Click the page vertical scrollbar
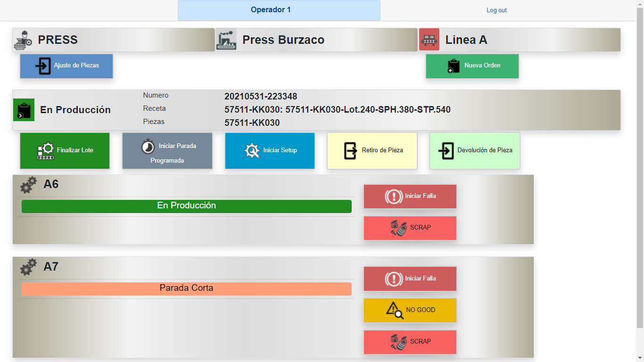 coord(640,165)
